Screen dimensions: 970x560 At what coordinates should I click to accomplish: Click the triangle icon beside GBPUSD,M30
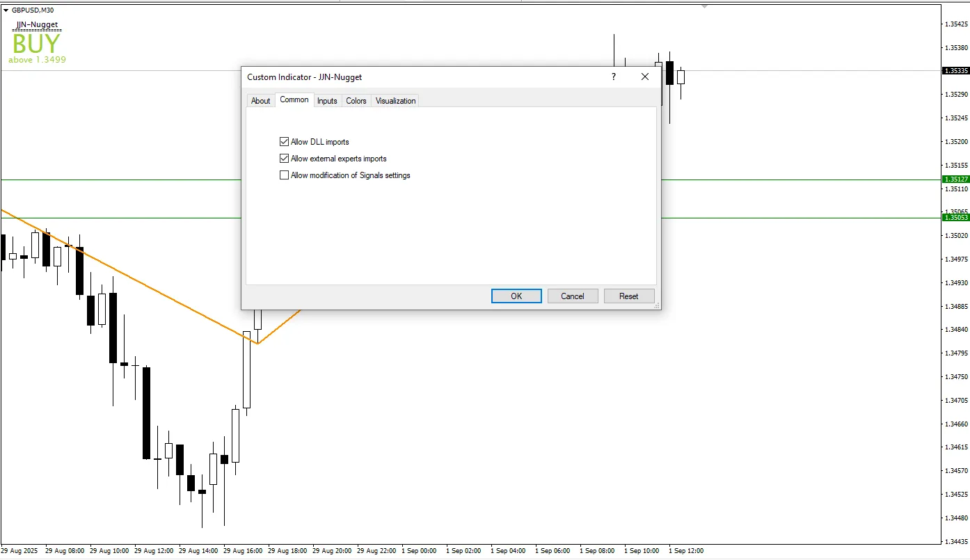[x=6, y=10]
